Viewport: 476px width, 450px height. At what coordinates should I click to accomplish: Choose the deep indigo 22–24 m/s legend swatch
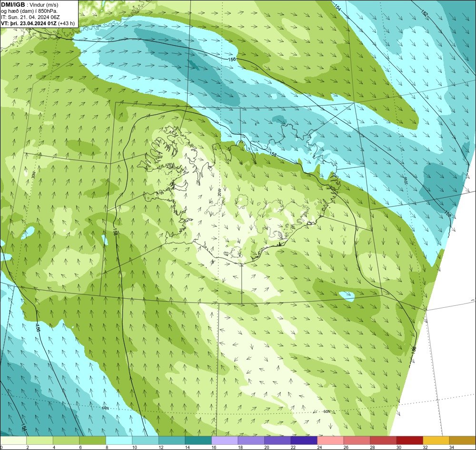pyautogui.click(x=304, y=440)
